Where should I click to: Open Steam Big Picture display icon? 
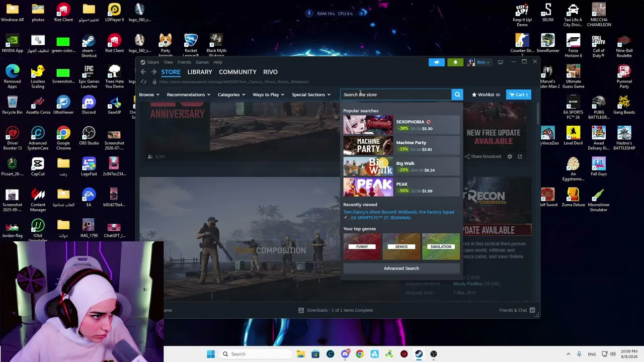(x=500, y=62)
